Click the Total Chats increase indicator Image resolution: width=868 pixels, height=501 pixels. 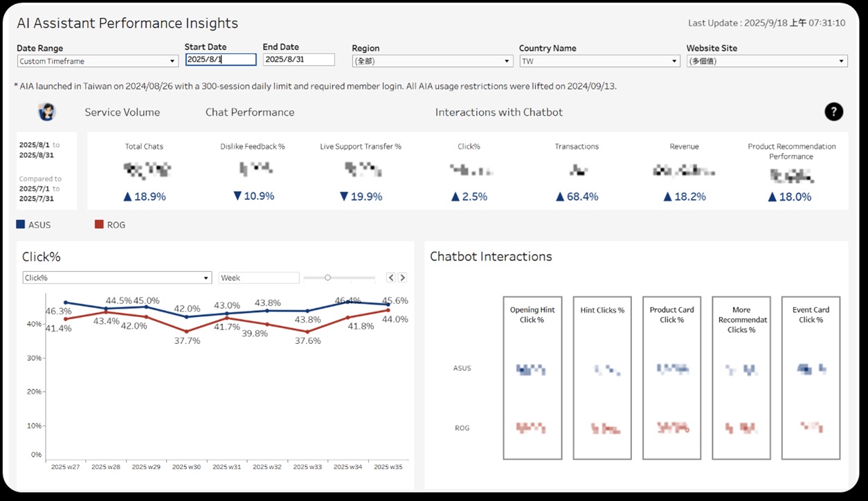[144, 197]
